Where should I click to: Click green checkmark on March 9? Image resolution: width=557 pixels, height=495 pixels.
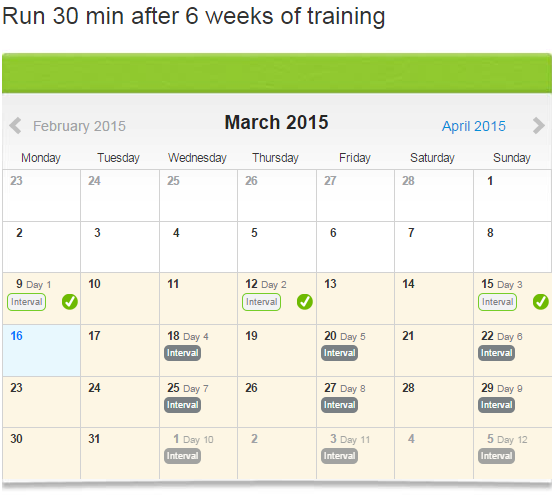[70, 302]
